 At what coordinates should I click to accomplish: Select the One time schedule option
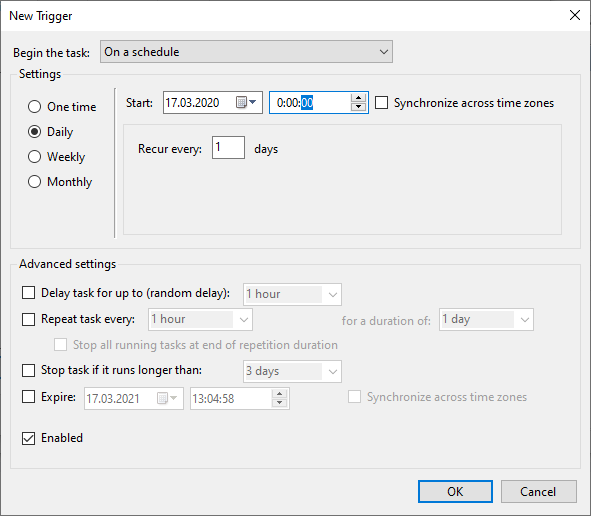34,107
